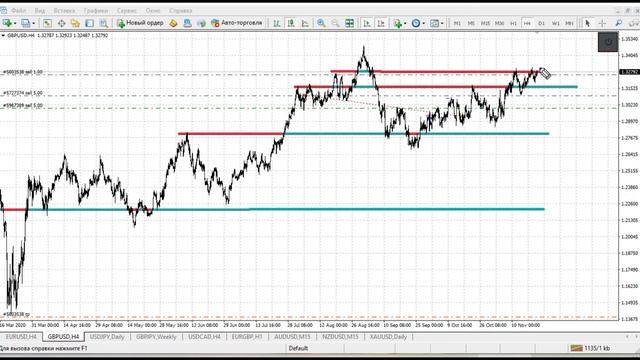Open the Графики menu
Screen dimensions: 640x360
pyautogui.click(x=96, y=11)
